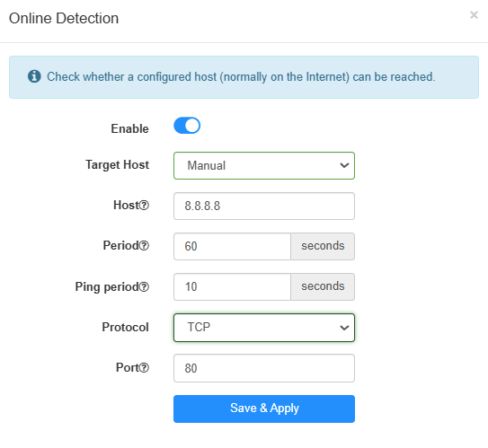Click the help icon beside Period
This screenshot has height=448, width=488.
[144, 246]
